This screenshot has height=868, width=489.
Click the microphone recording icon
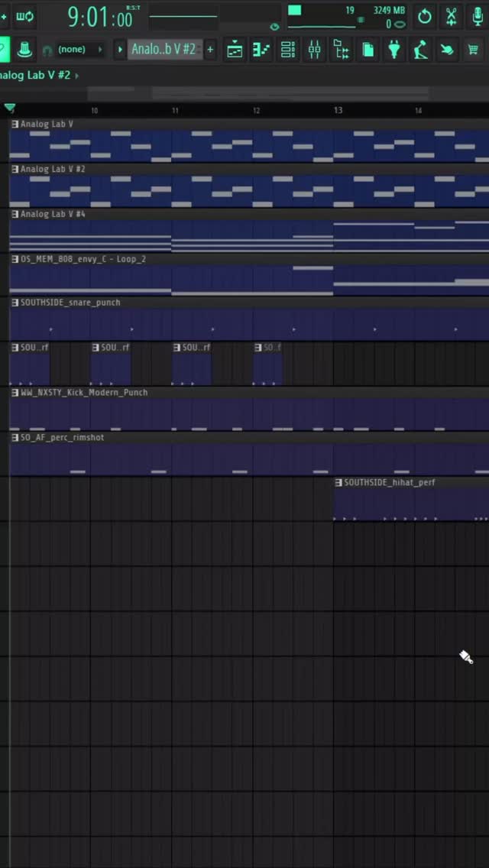click(x=478, y=15)
